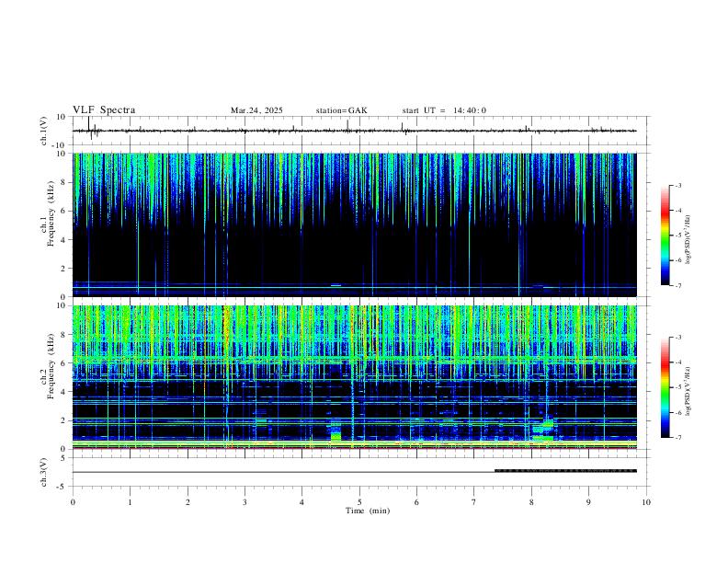Click the "-3" tick on ch.1 colorbar
This screenshot has height=563, width=728.
click(x=677, y=185)
